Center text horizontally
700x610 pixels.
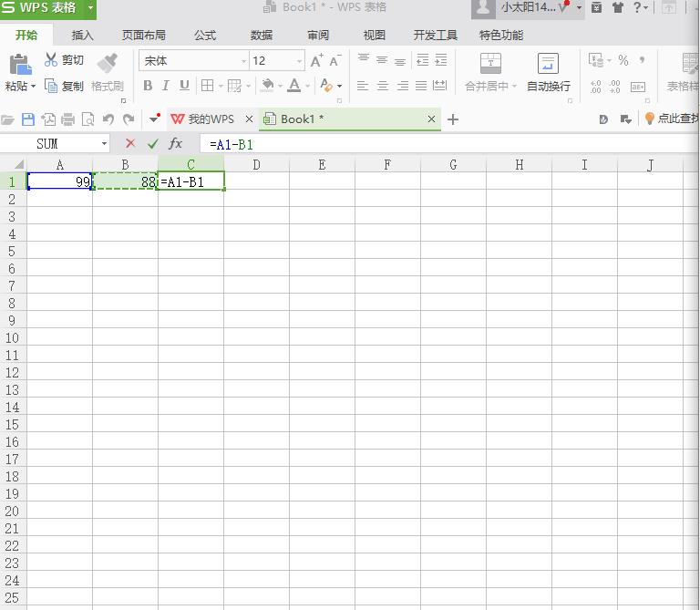(383, 86)
